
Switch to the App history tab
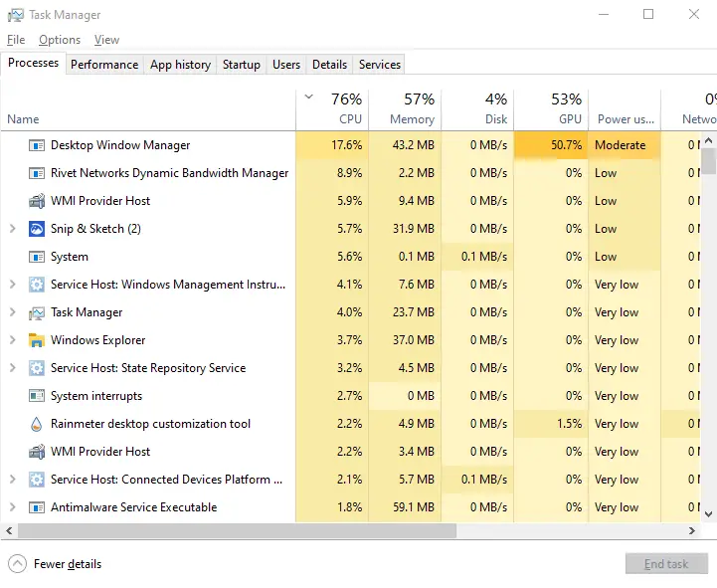[180, 65]
